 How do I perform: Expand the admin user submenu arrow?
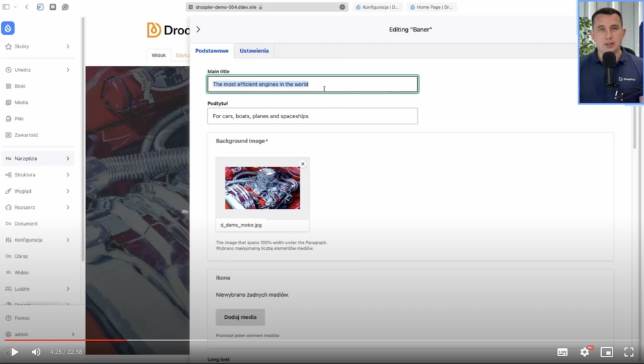coord(73,334)
